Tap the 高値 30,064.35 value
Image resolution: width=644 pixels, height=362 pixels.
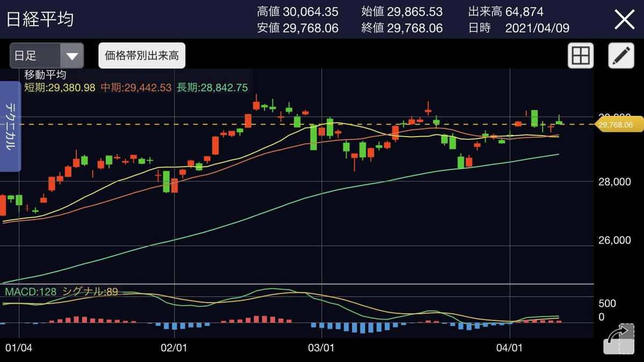click(298, 11)
